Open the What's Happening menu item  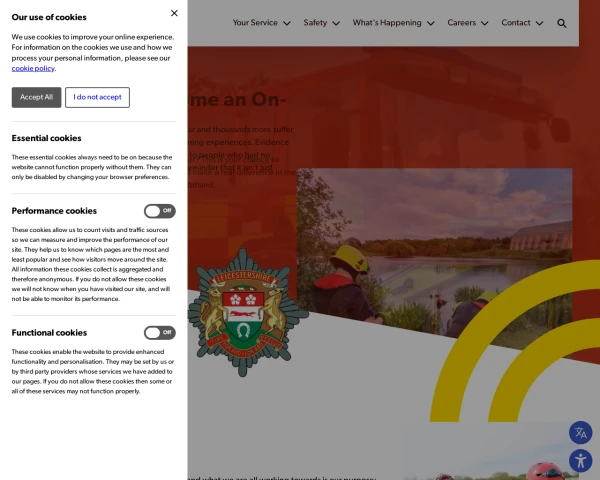click(x=387, y=23)
